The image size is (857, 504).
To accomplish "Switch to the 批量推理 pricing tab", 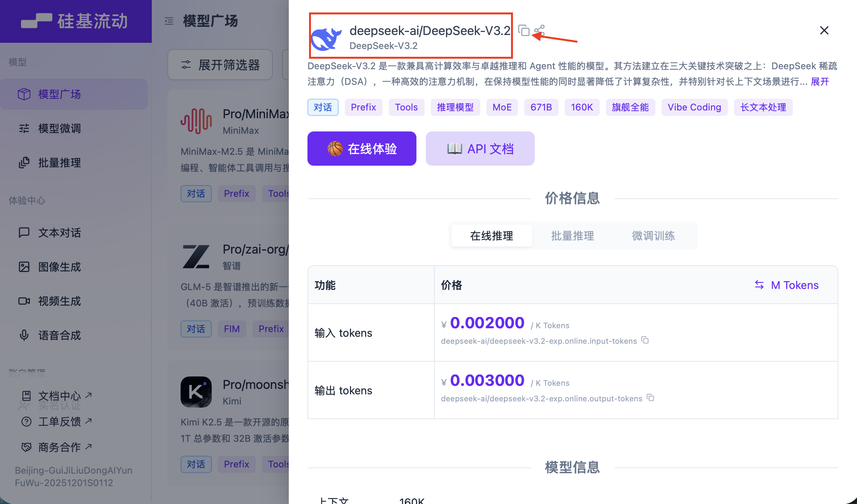I will pyautogui.click(x=573, y=236).
